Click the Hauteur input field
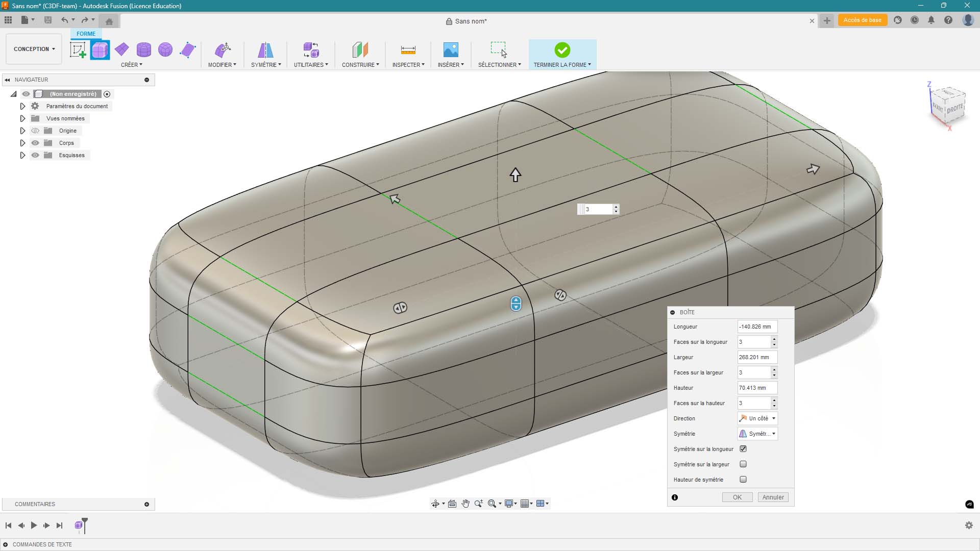This screenshot has width=980, height=551. tap(757, 388)
